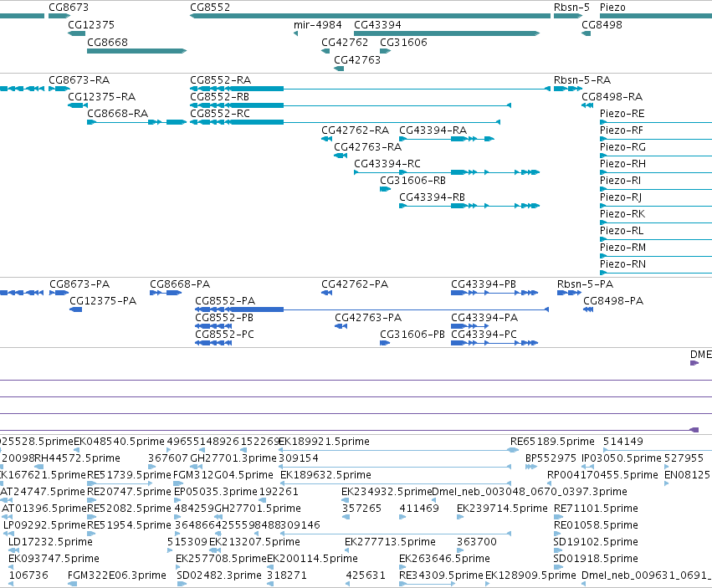Select transcript CG8673-RA

[x=79, y=80]
